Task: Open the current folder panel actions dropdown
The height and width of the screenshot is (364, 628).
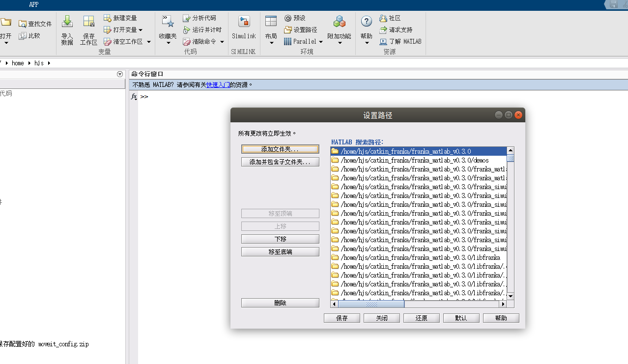Action: pos(120,74)
